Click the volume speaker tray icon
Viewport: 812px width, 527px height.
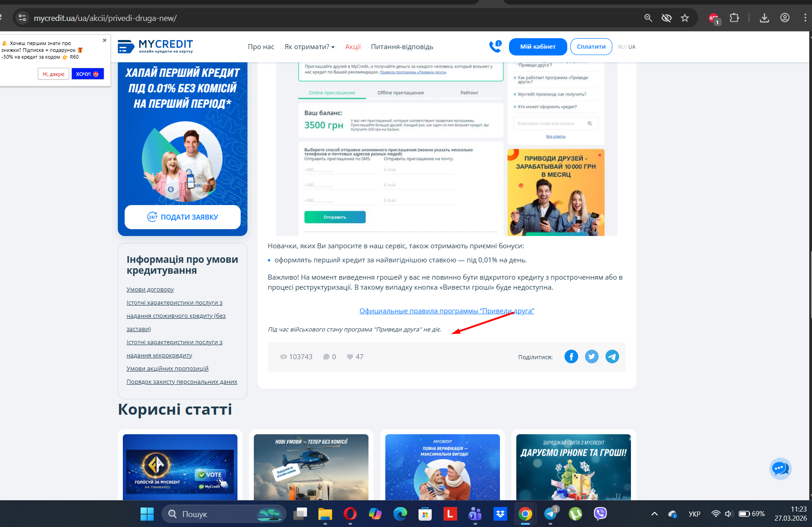pos(729,514)
